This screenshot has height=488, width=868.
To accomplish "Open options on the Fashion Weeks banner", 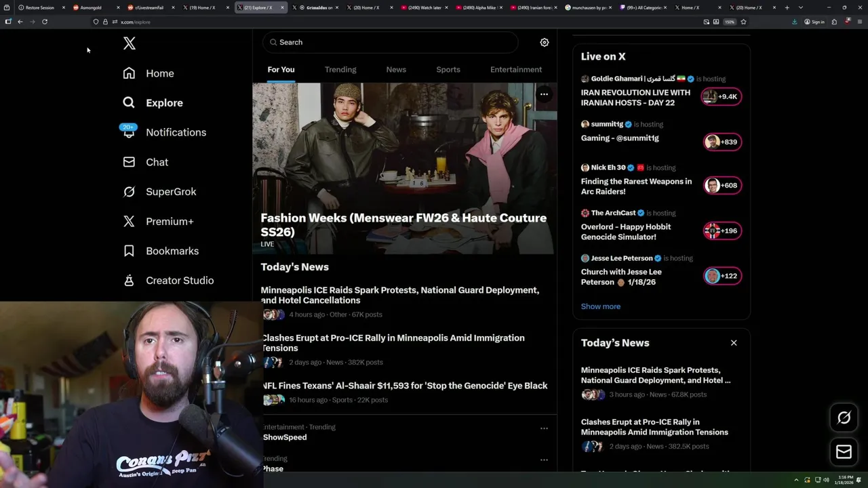I will click(x=544, y=94).
